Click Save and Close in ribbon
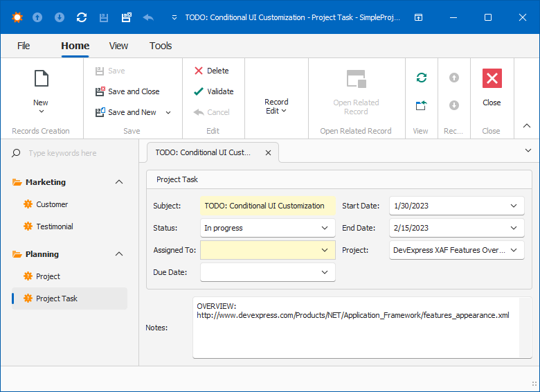 click(x=127, y=91)
